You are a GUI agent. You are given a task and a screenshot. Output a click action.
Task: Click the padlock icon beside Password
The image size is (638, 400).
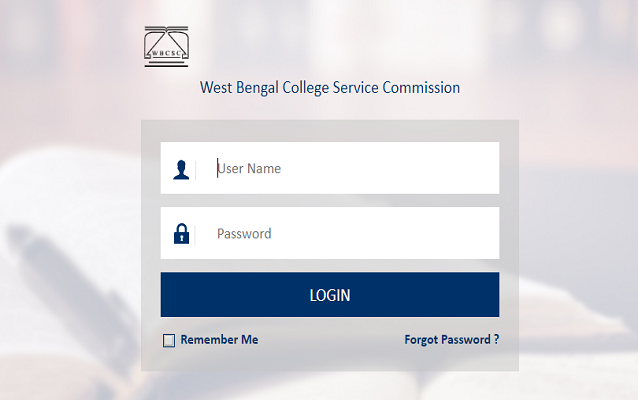point(180,234)
